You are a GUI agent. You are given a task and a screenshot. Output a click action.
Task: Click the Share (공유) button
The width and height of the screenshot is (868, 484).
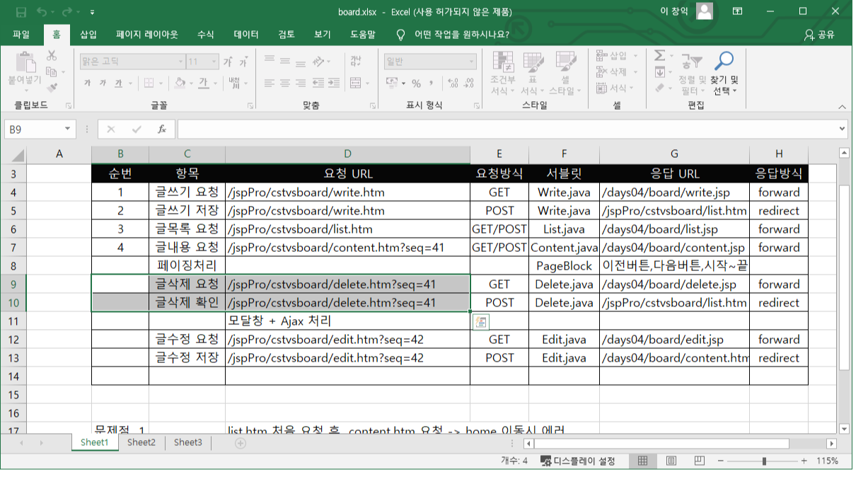coord(820,35)
